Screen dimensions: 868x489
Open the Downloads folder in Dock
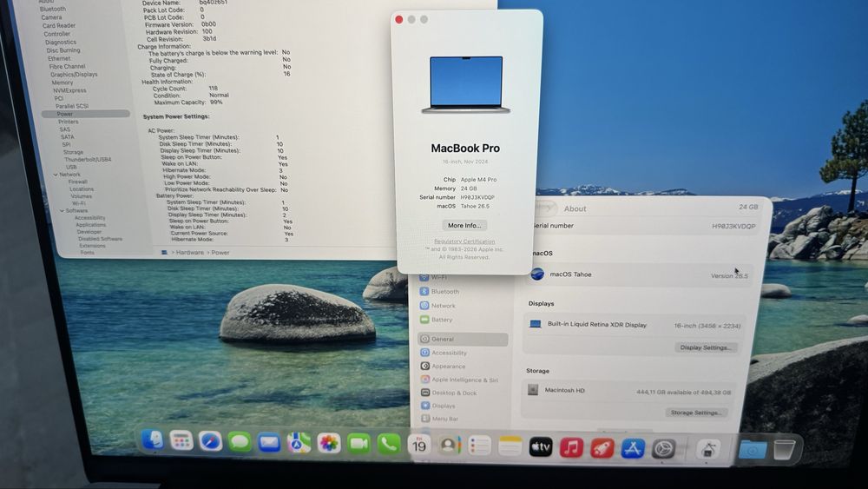coord(753,450)
